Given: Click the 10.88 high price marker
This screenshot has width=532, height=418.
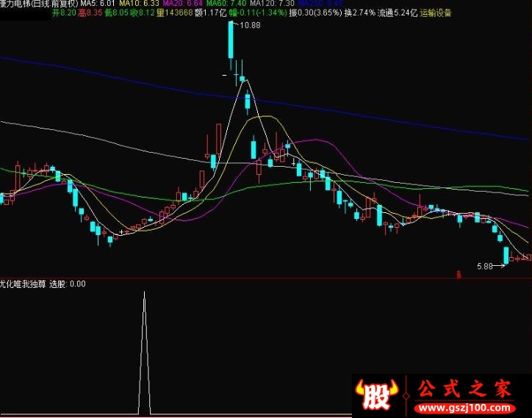Looking at the screenshot, I should click(x=250, y=25).
